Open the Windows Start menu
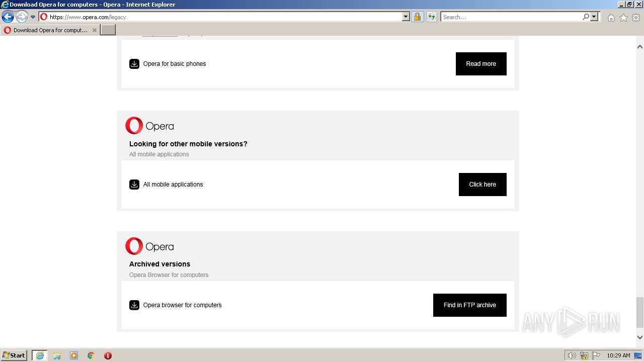 [14, 355]
